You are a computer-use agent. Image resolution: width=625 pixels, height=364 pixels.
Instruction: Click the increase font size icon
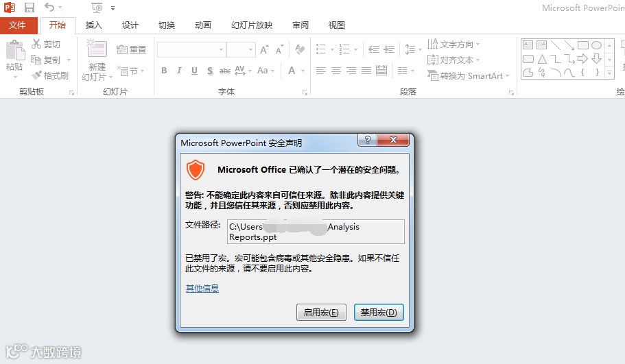coord(264,49)
